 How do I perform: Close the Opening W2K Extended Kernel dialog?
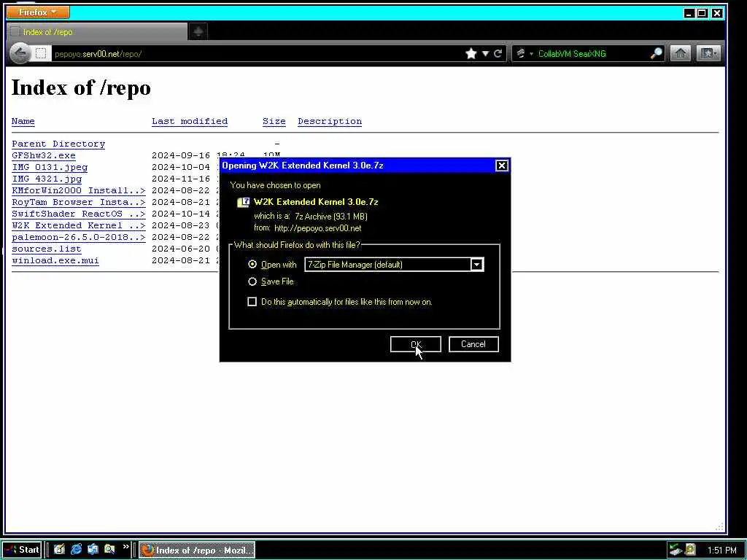coord(502,166)
